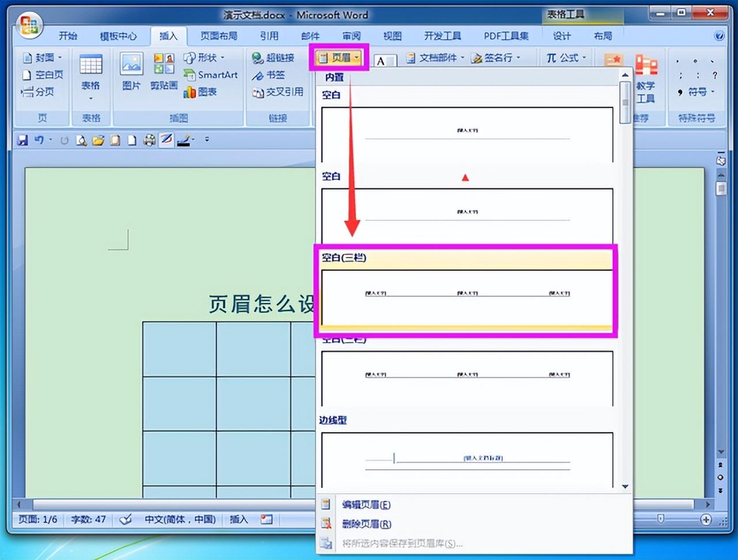Switch to the References (引用) tab

point(269,36)
